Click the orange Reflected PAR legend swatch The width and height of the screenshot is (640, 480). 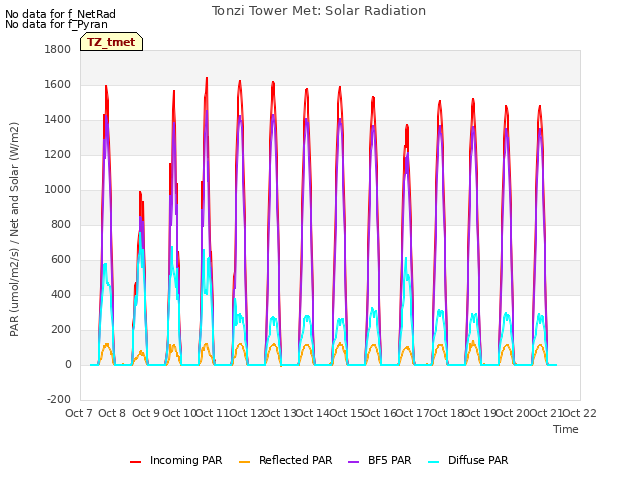click(244, 462)
